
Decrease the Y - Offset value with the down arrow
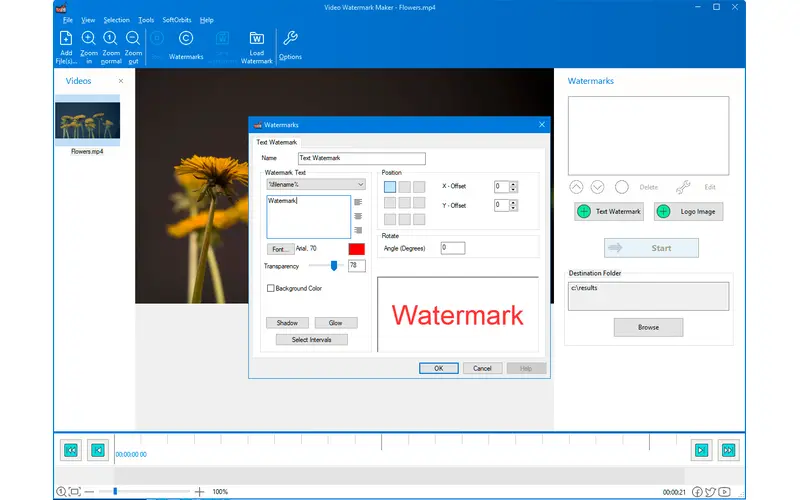click(x=514, y=209)
